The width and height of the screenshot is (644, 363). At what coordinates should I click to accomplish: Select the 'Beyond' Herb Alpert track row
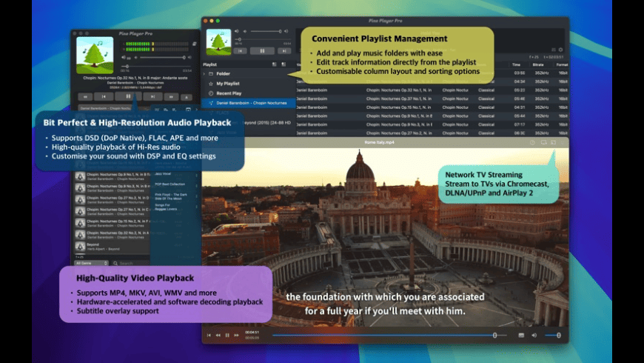(x=111, y=247)
